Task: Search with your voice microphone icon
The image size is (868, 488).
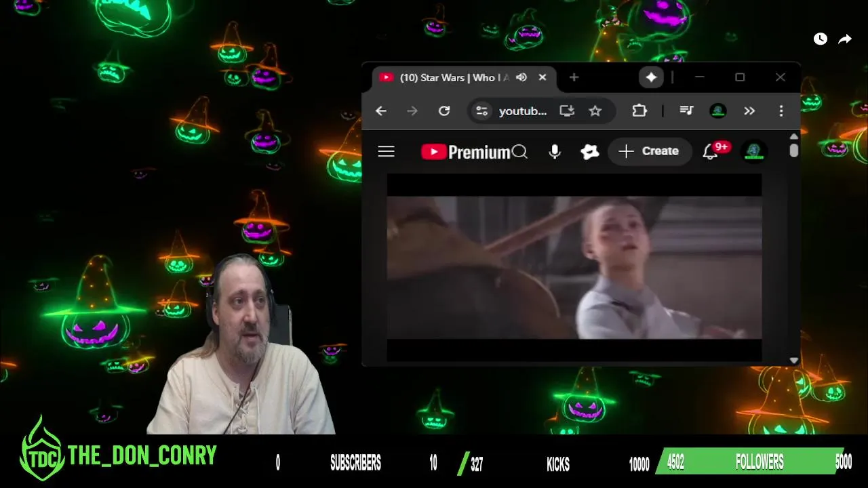Action: coord(555,152)
